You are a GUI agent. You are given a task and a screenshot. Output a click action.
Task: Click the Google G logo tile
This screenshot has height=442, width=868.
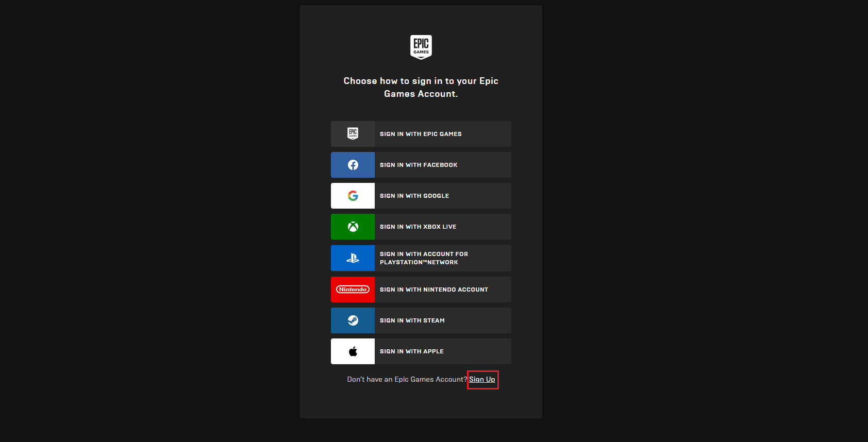tap(353, 196)
